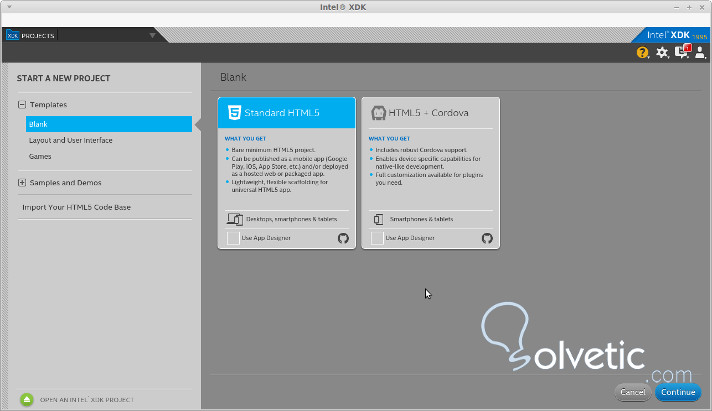Select the Games template category

pos(40,156)
